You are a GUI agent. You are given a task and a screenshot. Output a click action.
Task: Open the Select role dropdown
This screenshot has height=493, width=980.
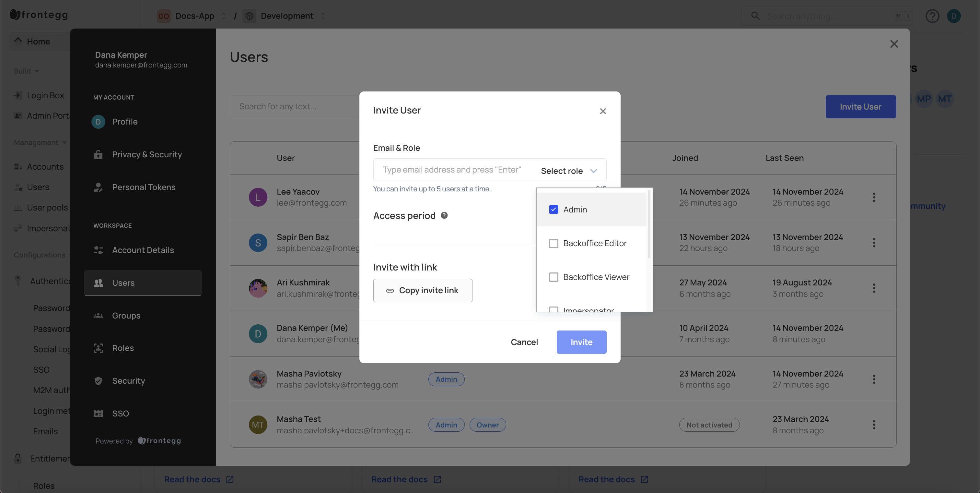(x=568, y=171)
